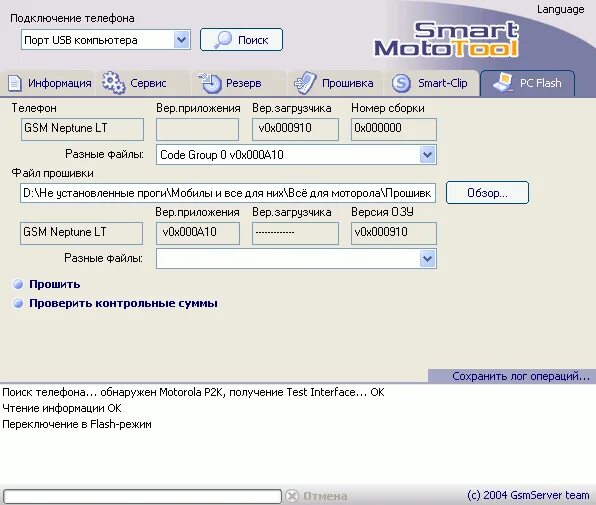
Task: Click bullet icon beside Проверить контрольные суммы
Action: click(18, 303)
